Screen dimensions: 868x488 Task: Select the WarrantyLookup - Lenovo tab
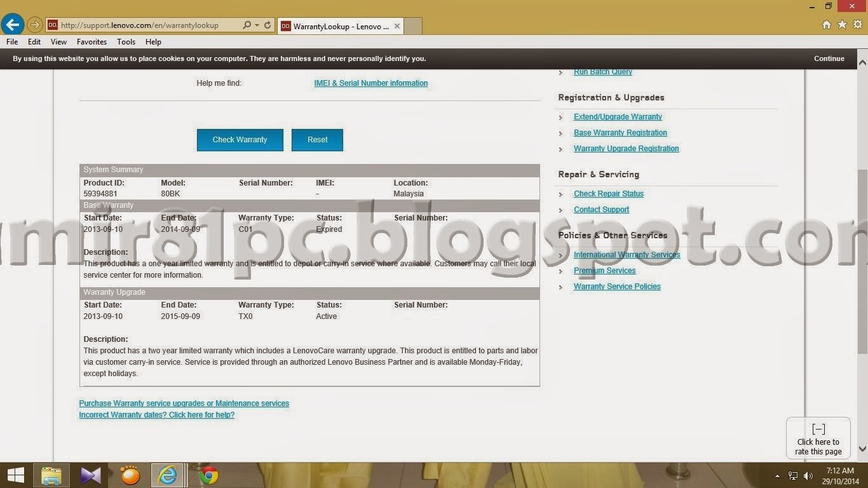point(341,26)
